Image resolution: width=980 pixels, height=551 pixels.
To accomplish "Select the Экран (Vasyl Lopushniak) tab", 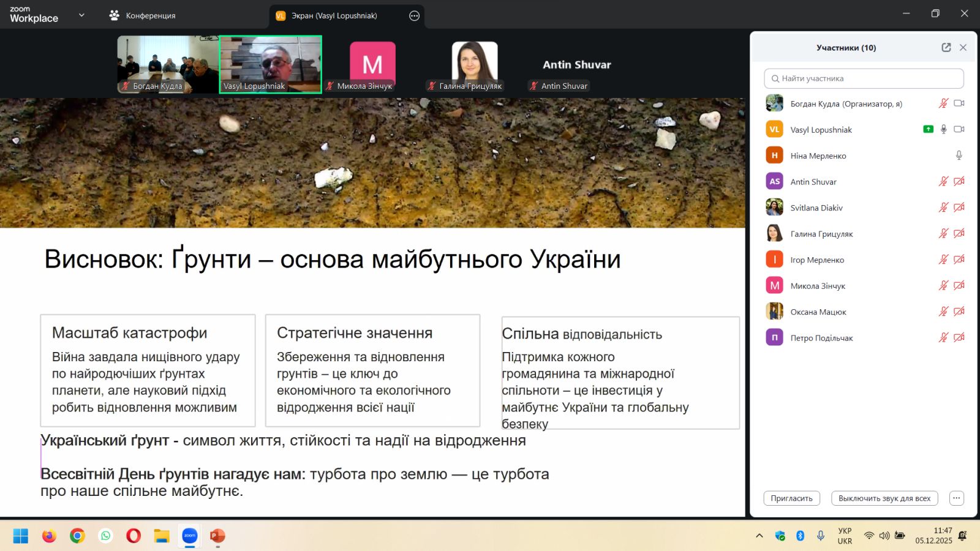I will click(334, 16).
